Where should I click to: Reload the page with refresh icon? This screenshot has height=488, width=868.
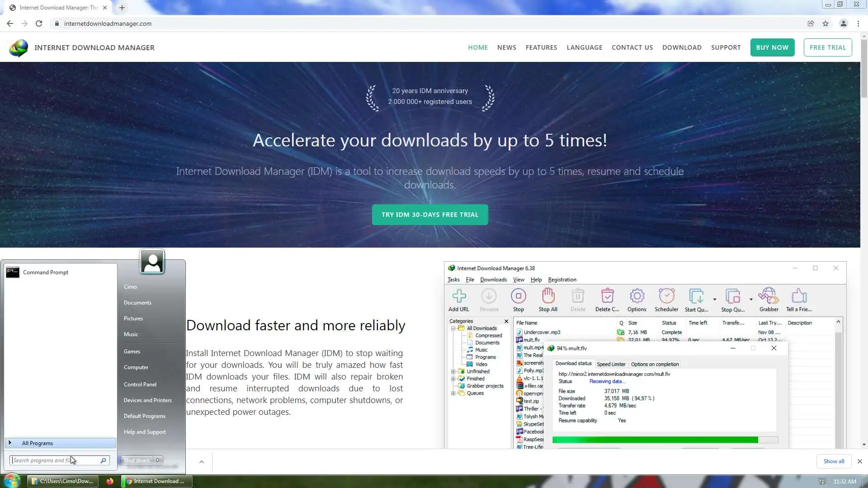[x=39, y=23]
